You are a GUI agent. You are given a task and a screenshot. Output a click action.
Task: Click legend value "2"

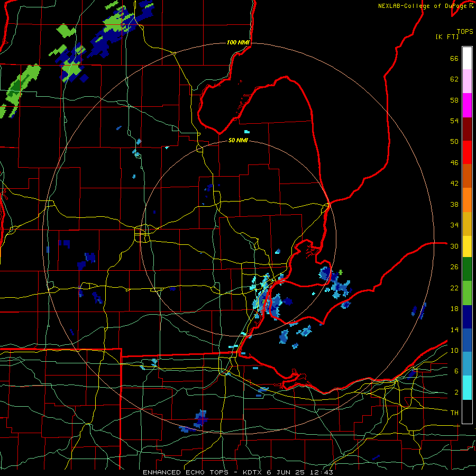[456, 392]
